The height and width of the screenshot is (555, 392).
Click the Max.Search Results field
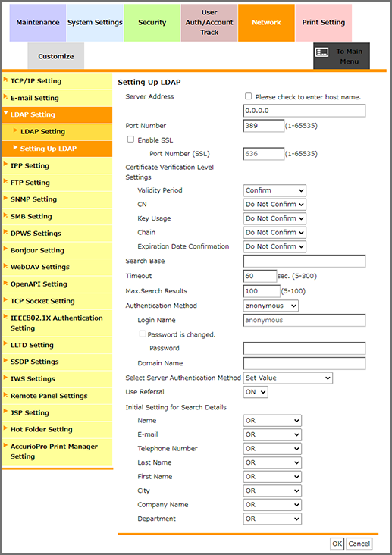(x=262, y=291)
